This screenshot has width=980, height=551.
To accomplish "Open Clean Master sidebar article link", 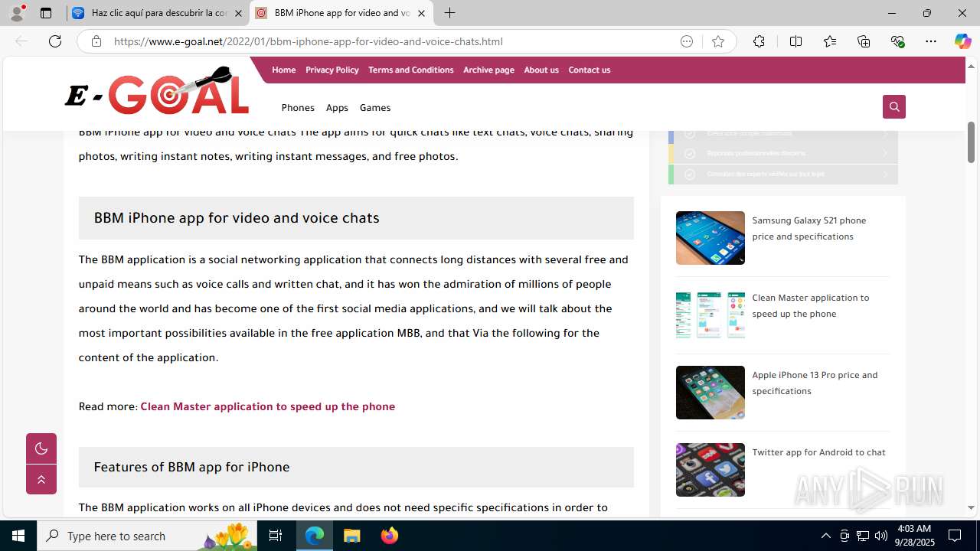I will [x=811, y=305].
